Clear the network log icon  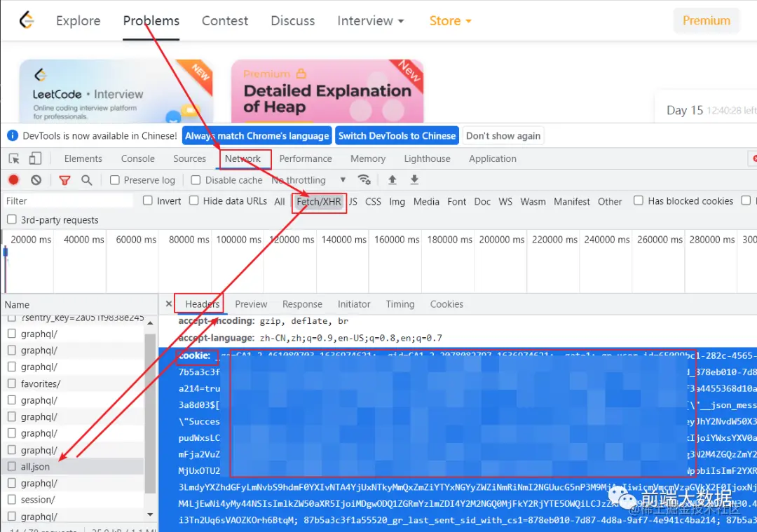tap(36, 180)
